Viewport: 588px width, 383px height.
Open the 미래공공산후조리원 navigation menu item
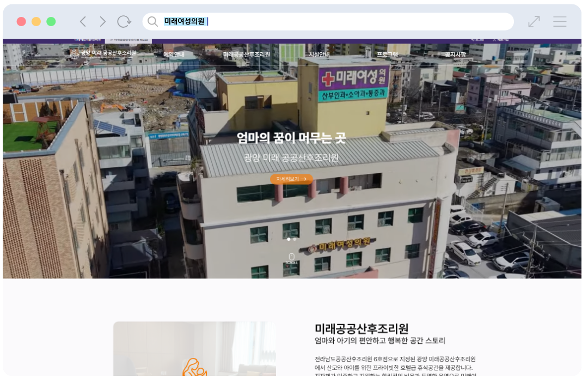(x=247, y=54)
